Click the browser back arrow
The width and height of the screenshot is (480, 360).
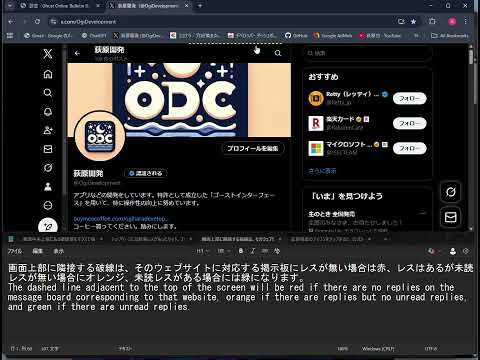click(12, 22)
